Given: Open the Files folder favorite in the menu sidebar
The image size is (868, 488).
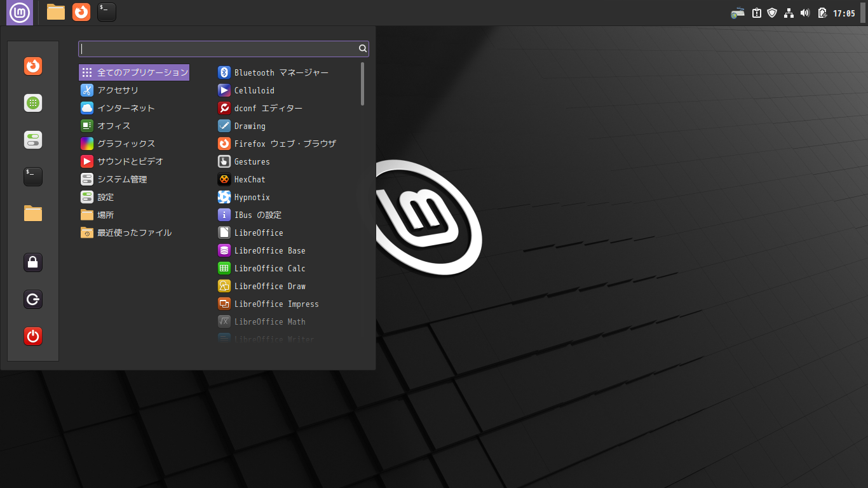Looking at the screenshot, I should point(33,213).
